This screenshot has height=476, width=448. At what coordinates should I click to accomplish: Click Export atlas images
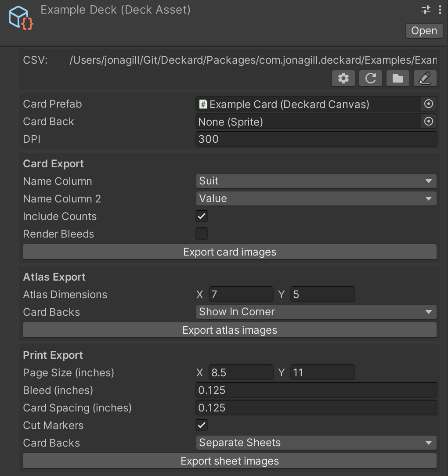coord(229,330)
